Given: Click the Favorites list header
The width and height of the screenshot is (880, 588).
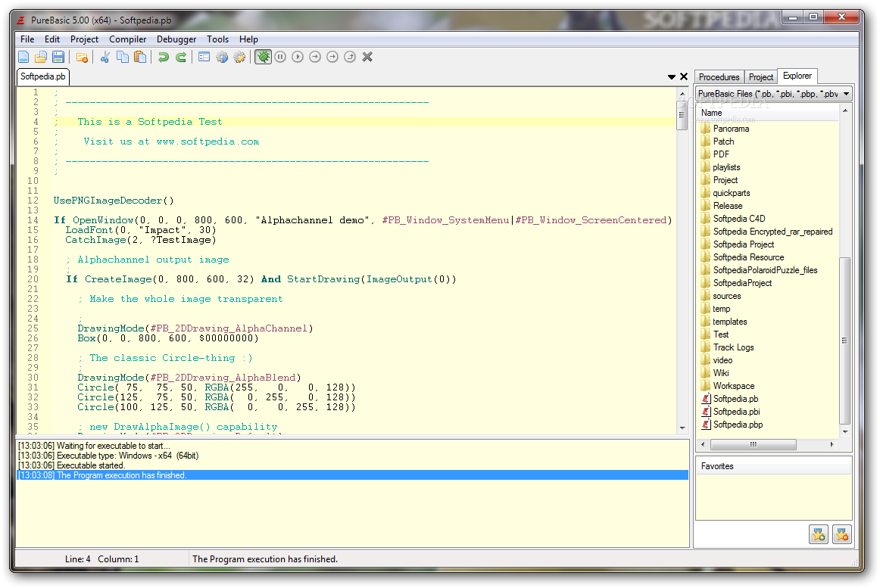Looking at the screenshot, I should pos(774,466).
